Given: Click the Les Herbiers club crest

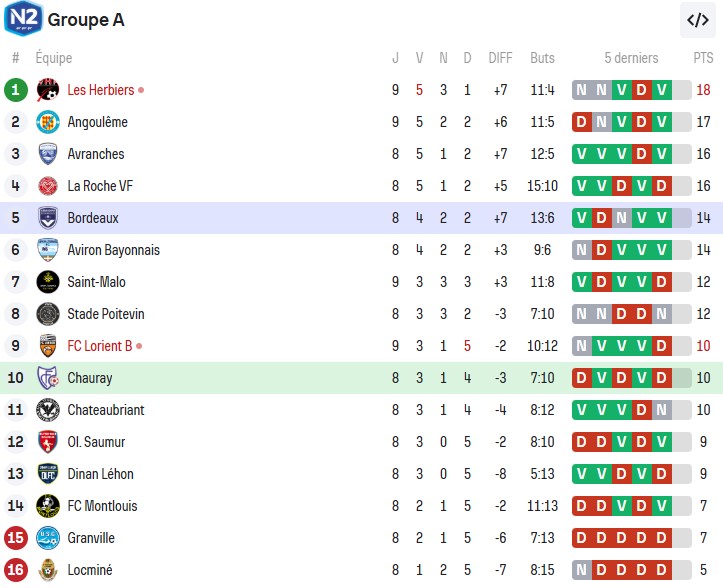Looking at the screenshot, I should [x=47, y=90].
